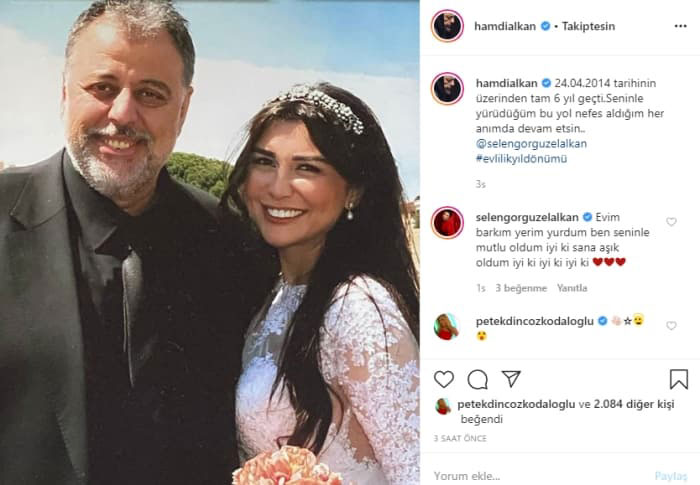View the 3 beğenme comment likes
The width and height of the screenshot is (700, 485).
(521, 288)
